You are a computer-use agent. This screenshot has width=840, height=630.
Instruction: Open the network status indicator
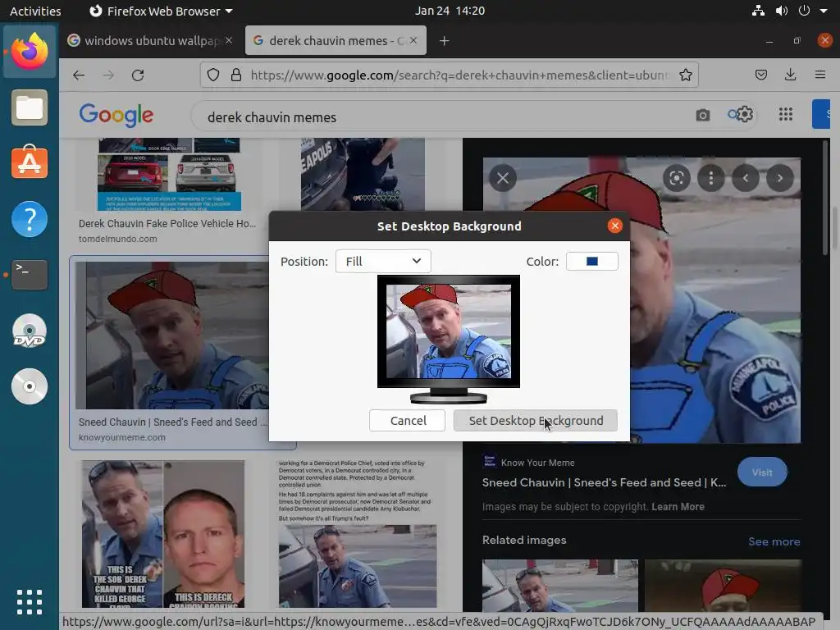click(758, 11)
